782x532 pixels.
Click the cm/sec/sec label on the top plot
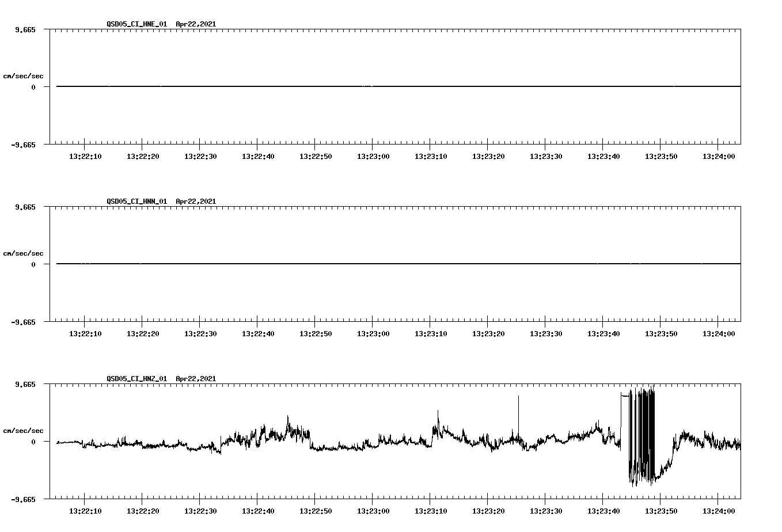tap(24, 75)
